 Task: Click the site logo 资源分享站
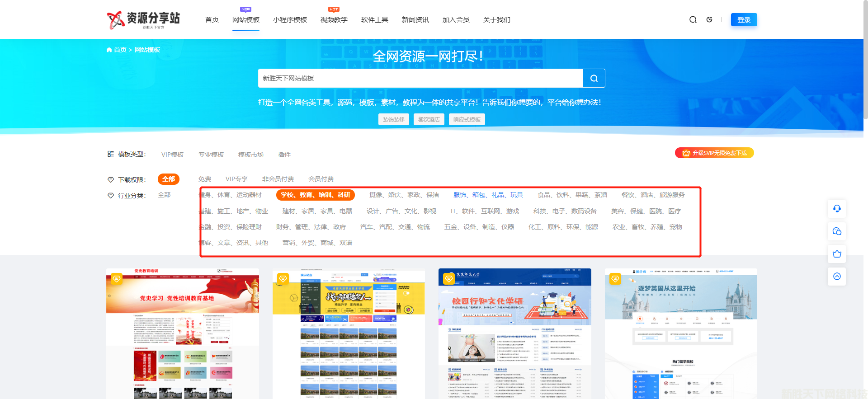click(144, 20)
